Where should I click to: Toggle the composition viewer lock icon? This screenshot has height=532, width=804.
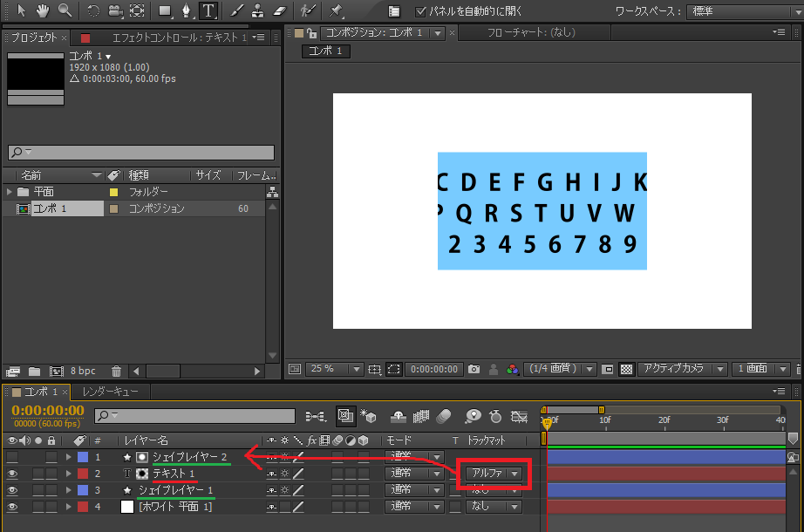[x=312, y=33]
